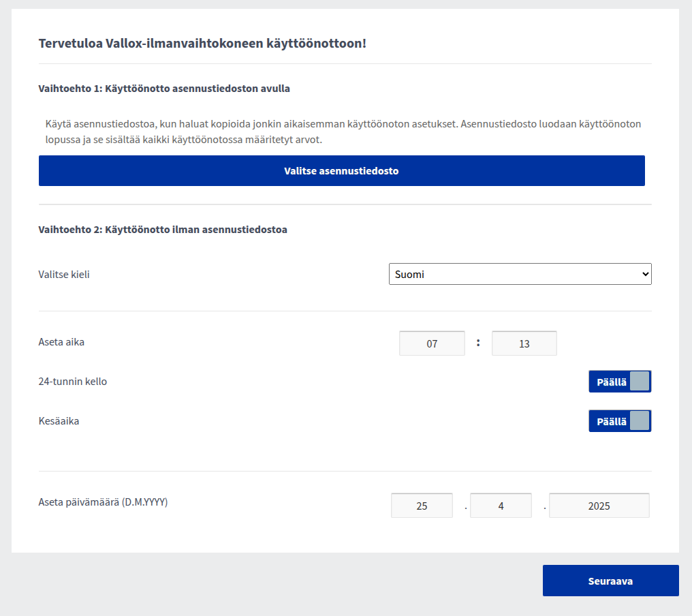Toggle the 24-tunnin kello switch
Image resolution: width=692 pixels, height=616 pixels.
620,382
